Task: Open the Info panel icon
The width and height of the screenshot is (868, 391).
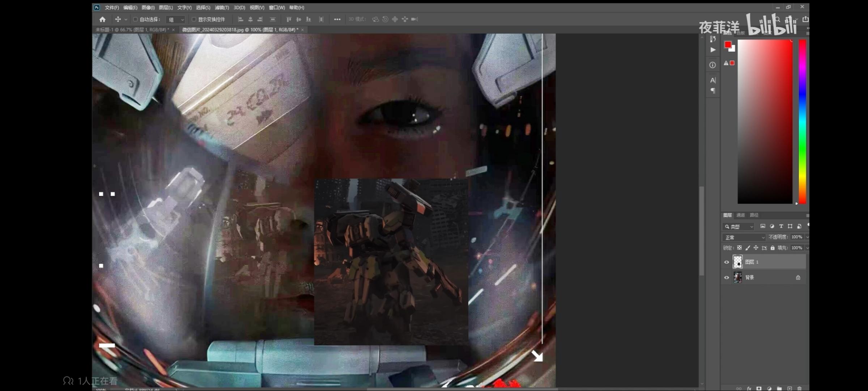Action: 712,65
